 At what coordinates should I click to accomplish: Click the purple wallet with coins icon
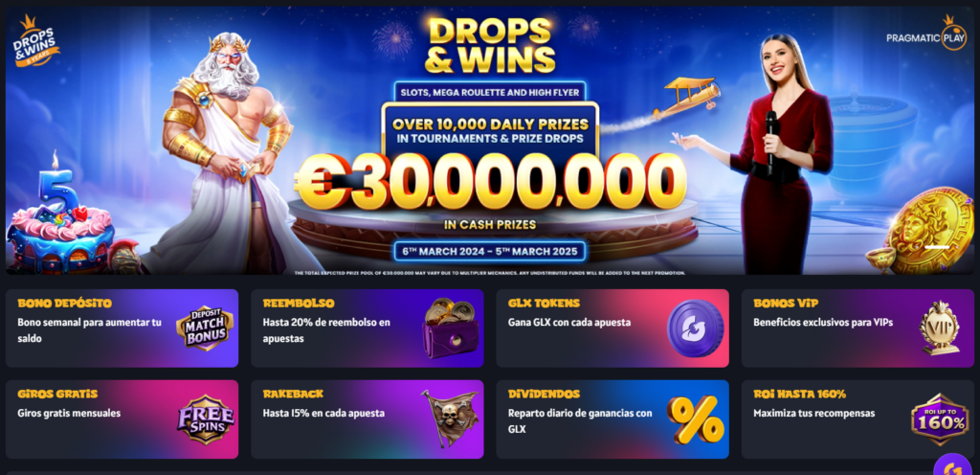(x=450, y=328)
